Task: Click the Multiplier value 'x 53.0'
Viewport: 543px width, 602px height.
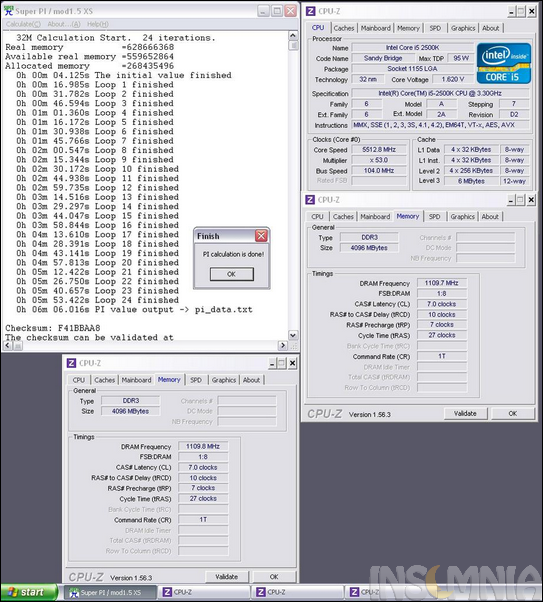Action: (x=379, y=160)
